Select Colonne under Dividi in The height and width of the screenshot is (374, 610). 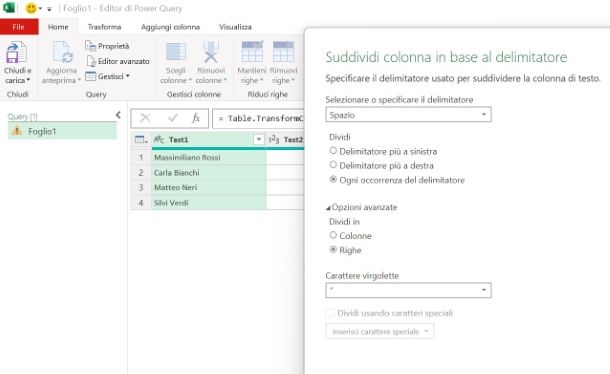pyautogui.click(x=333, y=235)
